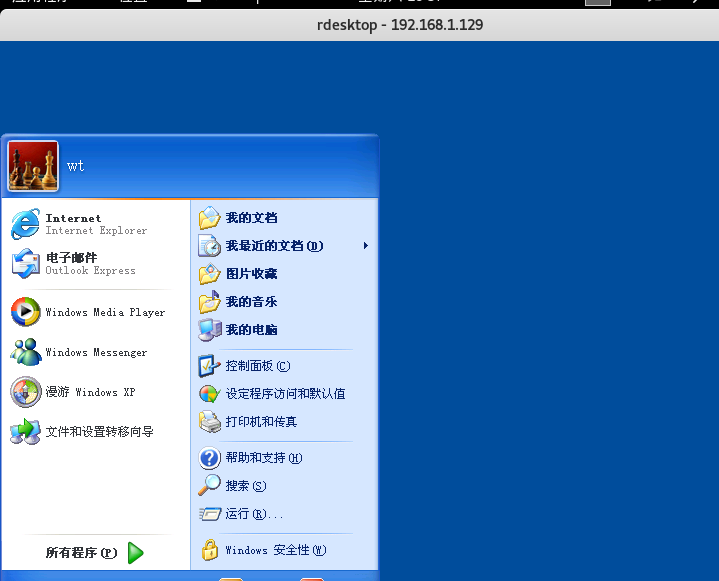Screen dimensions: 719x581
Task: Open the 打印机和传真 printer icon
Action: [x=210, y=422]
